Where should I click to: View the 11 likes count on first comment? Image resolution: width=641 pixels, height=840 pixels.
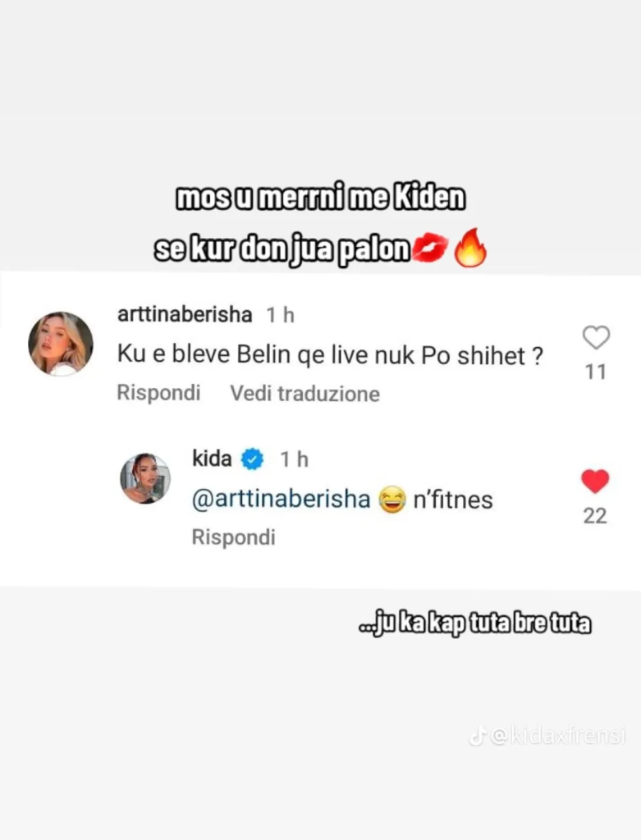pyautogui.click(x=595, y=372)
